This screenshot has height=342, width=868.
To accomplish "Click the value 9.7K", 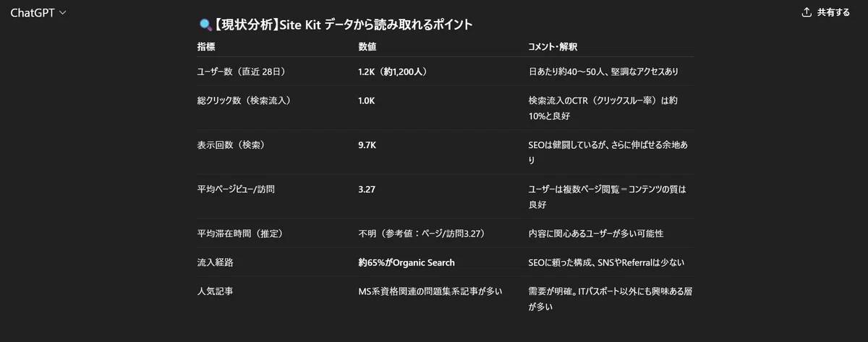I will pos(367,145).
